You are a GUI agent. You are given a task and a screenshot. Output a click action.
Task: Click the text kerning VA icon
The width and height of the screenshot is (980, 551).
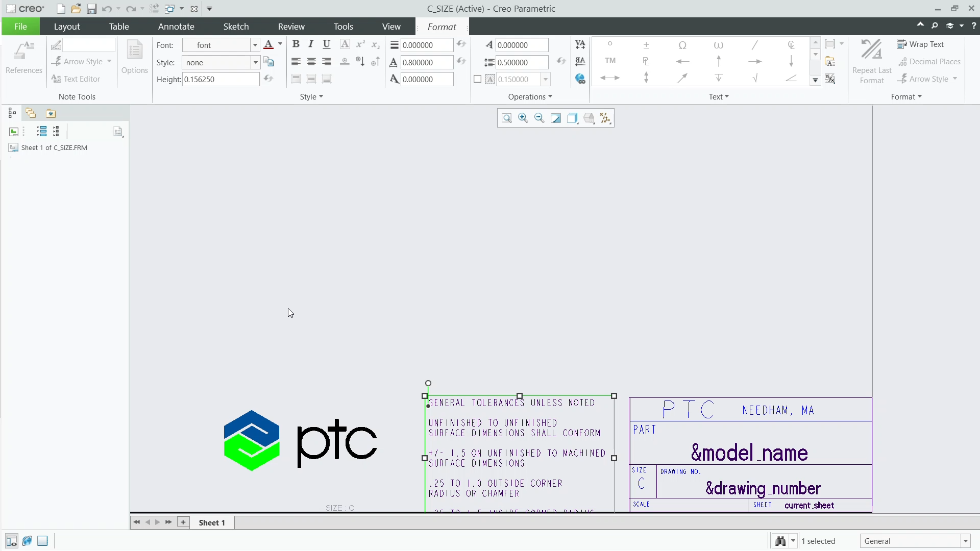tap(580, 44)
